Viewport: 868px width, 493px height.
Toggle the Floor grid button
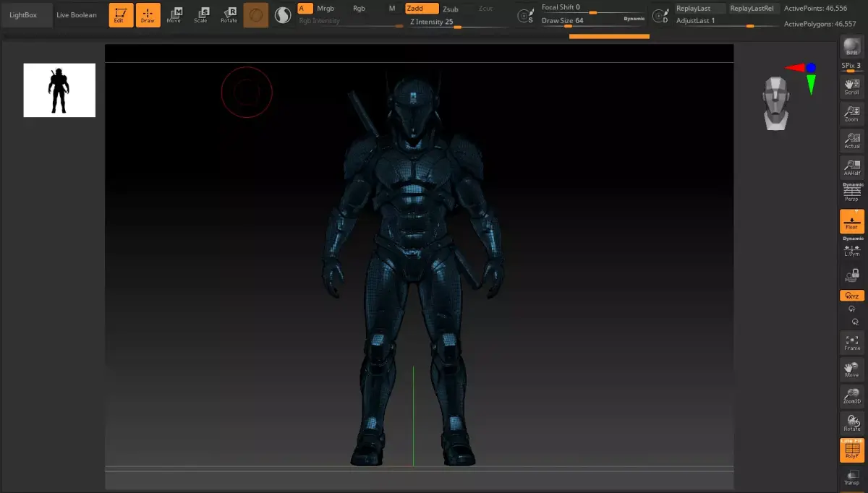[x=852, y=221]
